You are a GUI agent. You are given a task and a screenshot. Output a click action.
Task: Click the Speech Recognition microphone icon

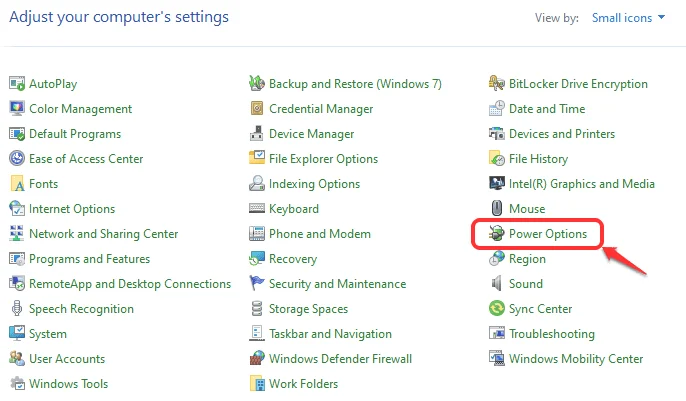pyautogui.click(x=17, y=308)
